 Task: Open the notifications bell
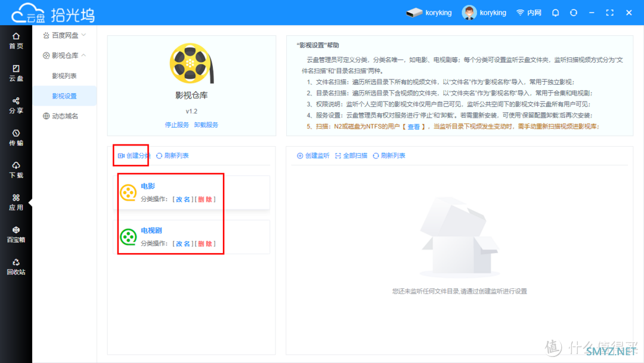(x=555, y=13)
